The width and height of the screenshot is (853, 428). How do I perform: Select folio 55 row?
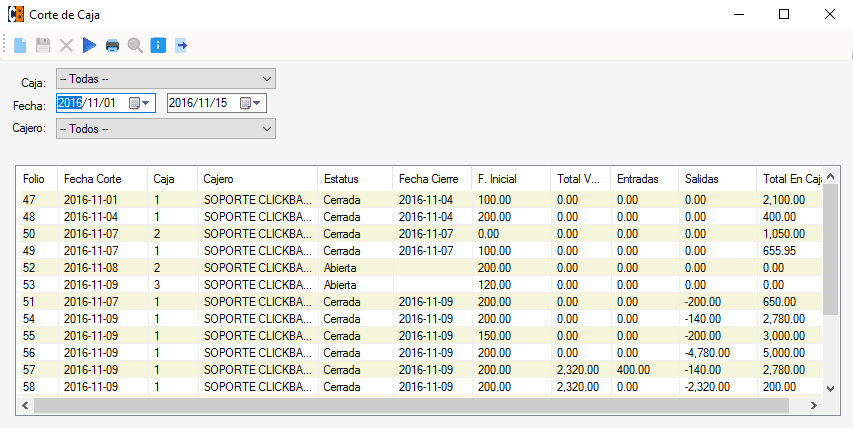pos(421,336)
